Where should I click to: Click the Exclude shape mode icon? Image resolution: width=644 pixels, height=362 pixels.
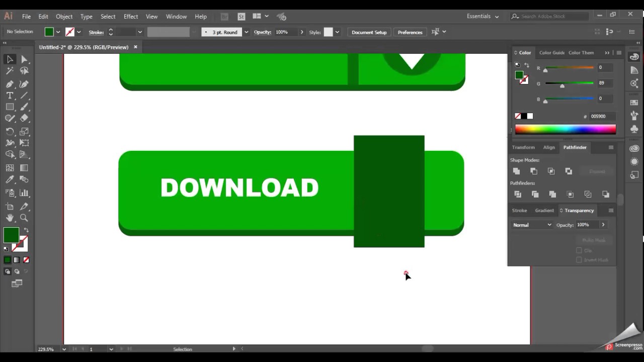pyautogui.click(x=569, y=171)
